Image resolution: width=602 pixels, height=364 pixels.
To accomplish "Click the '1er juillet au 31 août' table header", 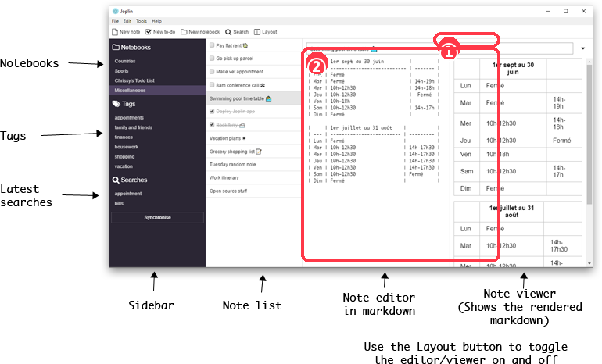I will click(511, 212).
